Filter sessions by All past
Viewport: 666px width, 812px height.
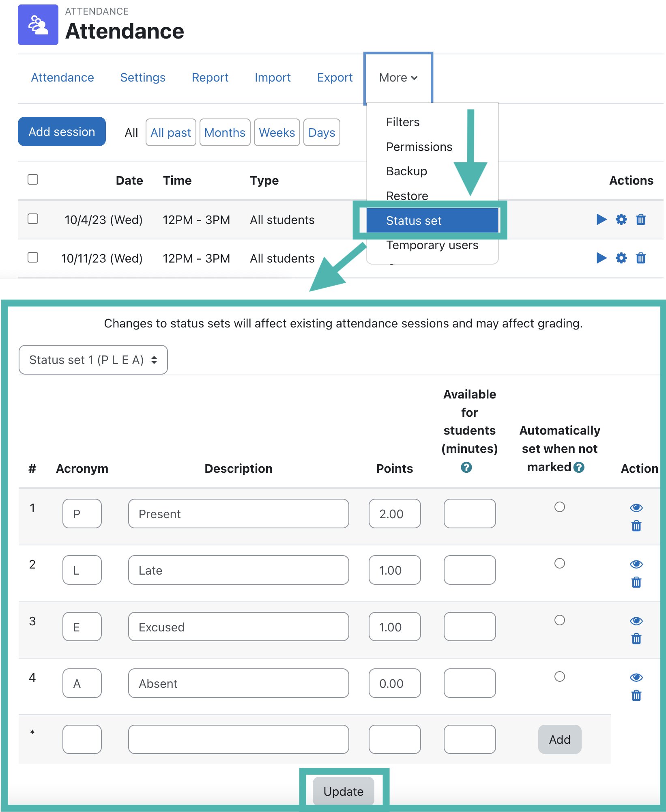coord(171,132)
